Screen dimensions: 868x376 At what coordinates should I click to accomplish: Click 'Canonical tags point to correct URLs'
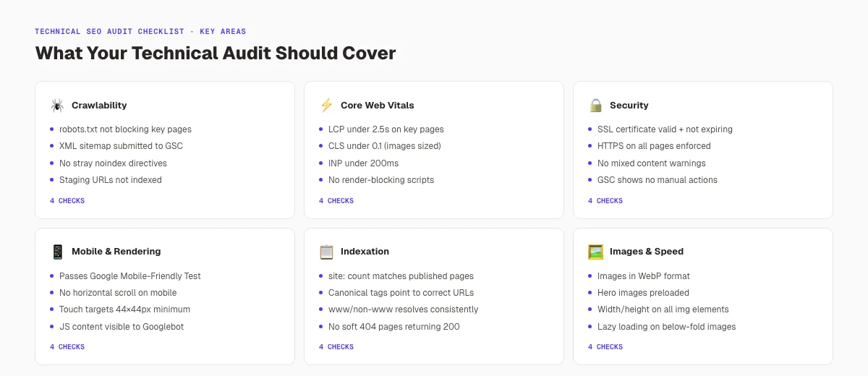tap(401, 293)
